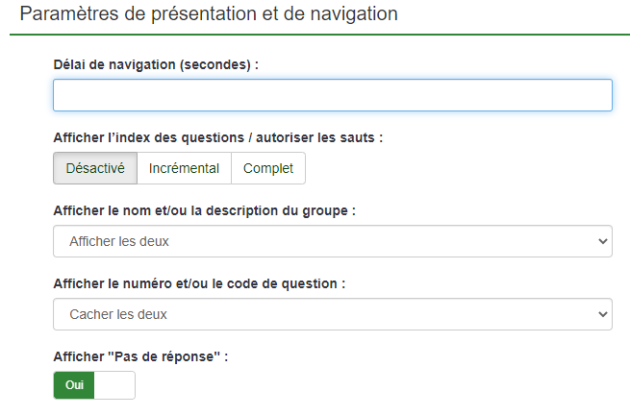
Task: Click 'Paramètres de présentation et de navigation' heading
Action: click(209, 14)
